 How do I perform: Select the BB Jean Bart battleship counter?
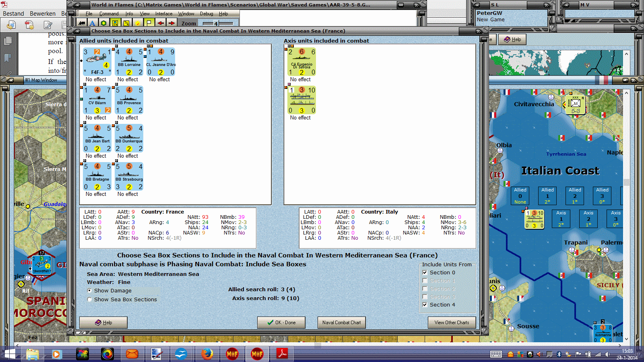pyautogui.click(x=97, y=138)
